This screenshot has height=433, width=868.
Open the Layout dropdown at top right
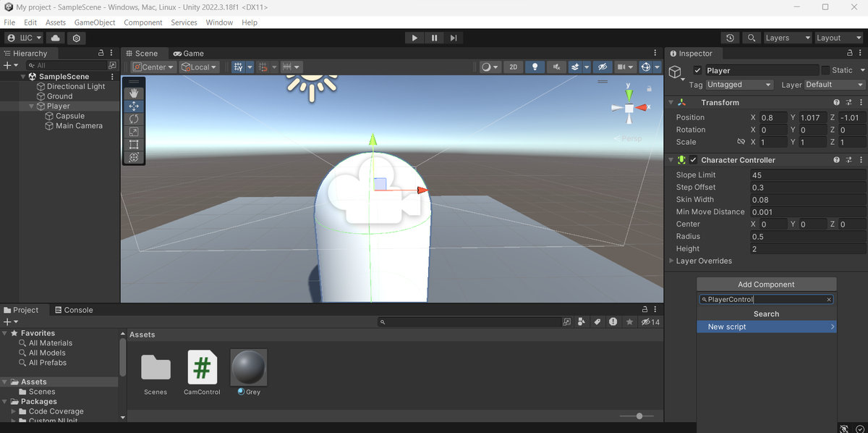838,37
